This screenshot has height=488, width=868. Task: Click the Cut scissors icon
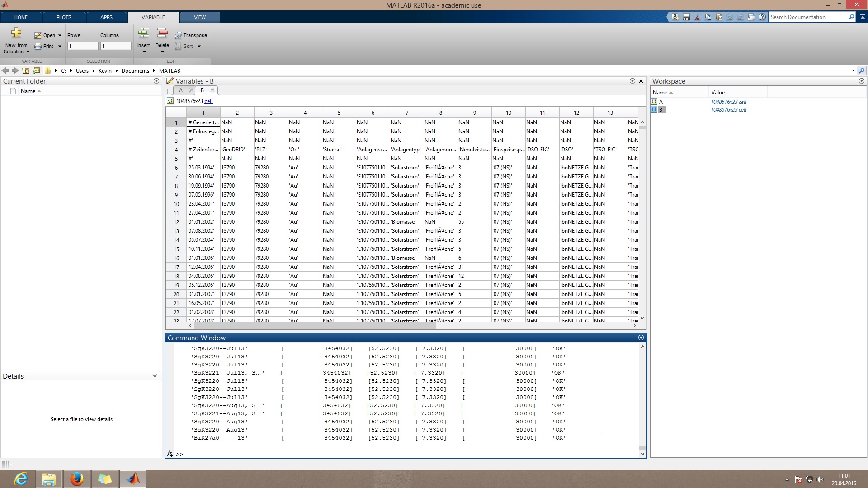point(697,17)
